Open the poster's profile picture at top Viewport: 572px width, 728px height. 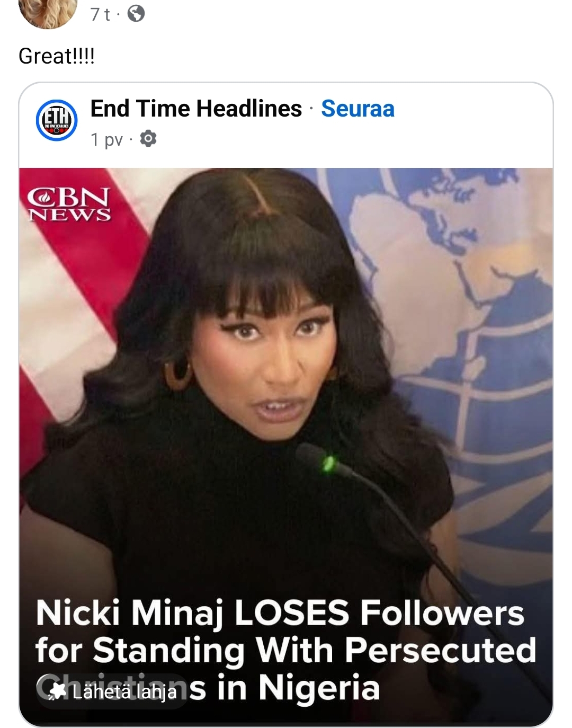(48, 12)
